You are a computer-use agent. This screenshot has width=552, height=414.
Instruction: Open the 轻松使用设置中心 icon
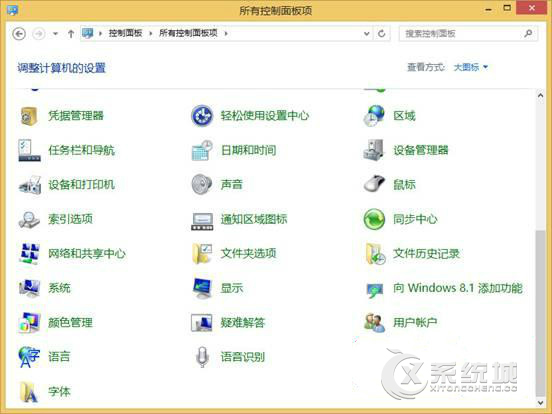[x=202, y=116]
